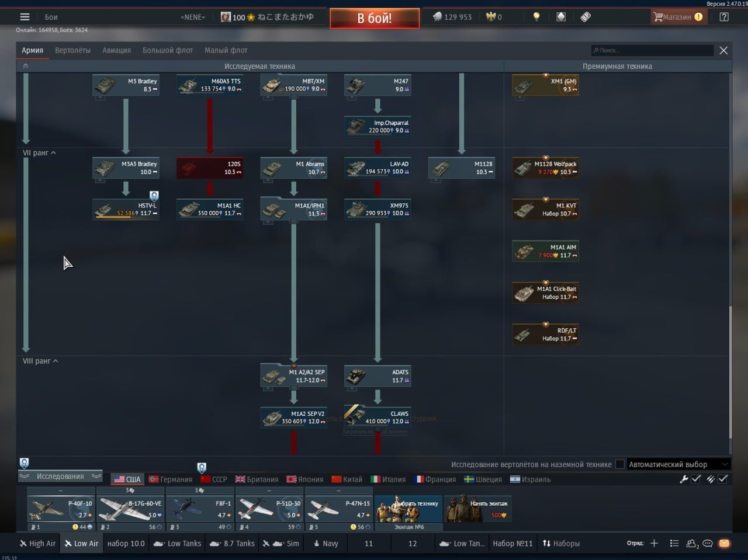The height and width of the screenshot is (560, 748).
Task: Click Нанять экипаж recruit crew button
Action: click(478, 509)
